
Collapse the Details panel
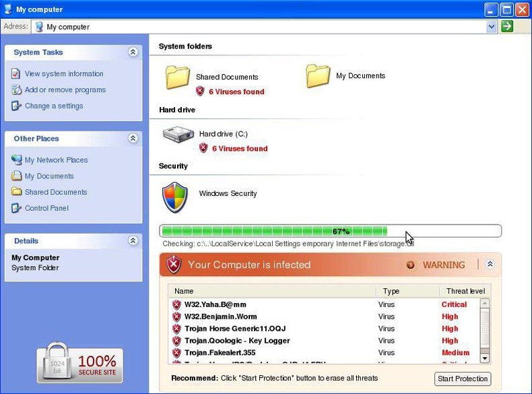click(133, 240)
